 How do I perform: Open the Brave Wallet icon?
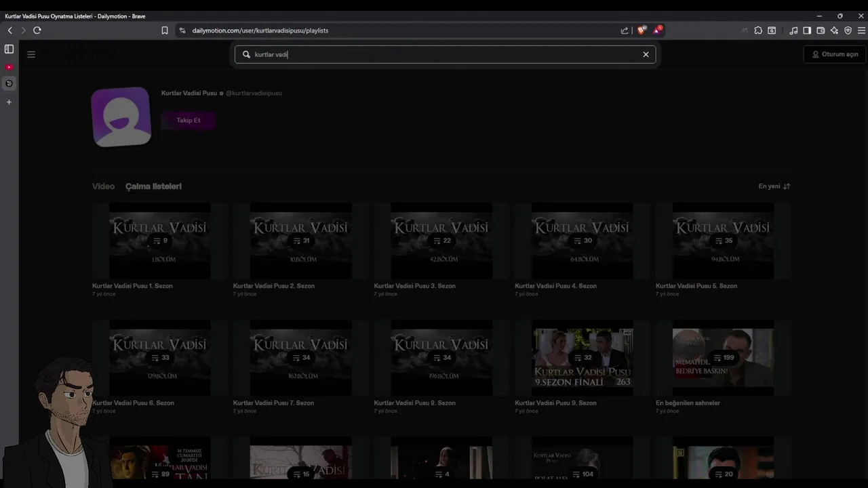pyautogui.click(x=821, y=30)
